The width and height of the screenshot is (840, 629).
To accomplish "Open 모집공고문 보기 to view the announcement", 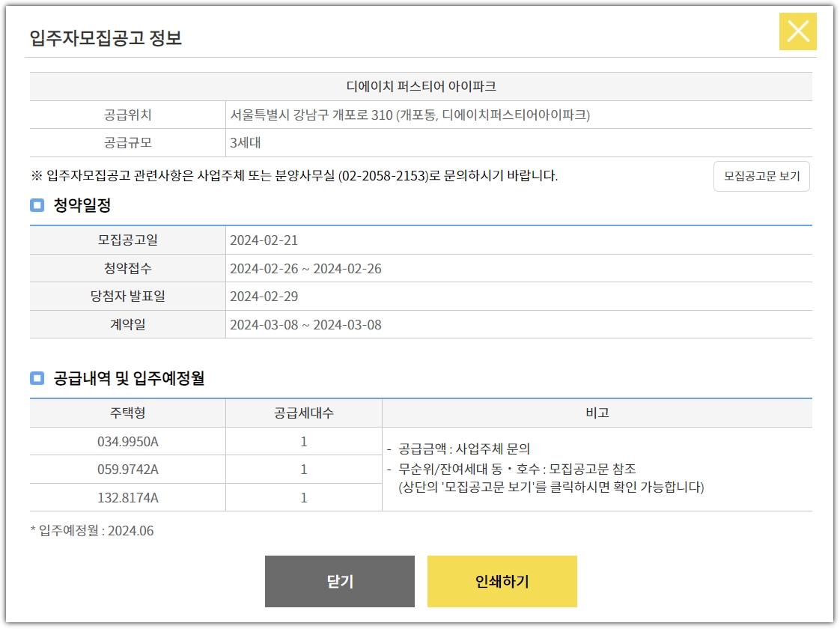I will tap(762, 177).
